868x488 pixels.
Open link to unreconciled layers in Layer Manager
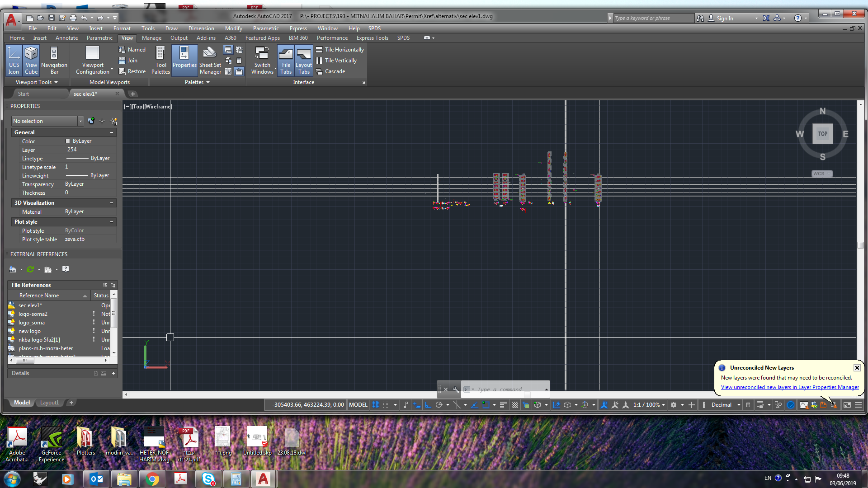[789, 387]
